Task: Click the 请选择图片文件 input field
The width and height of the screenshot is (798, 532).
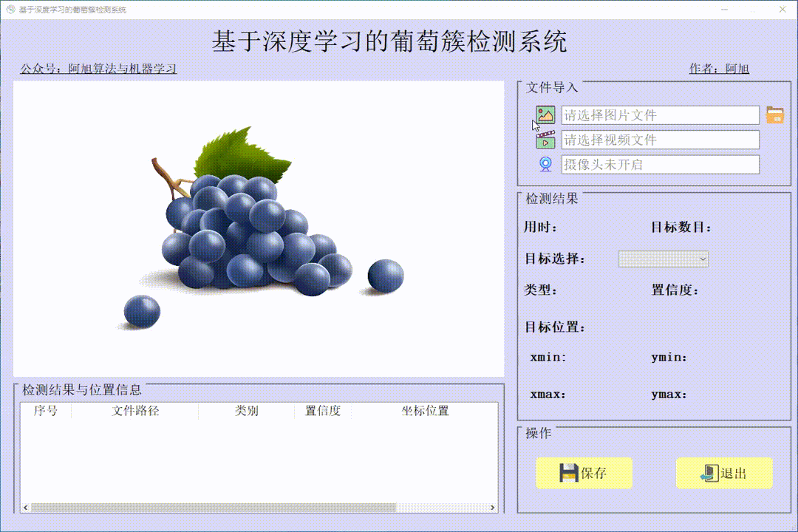Action: coord(660,115)
